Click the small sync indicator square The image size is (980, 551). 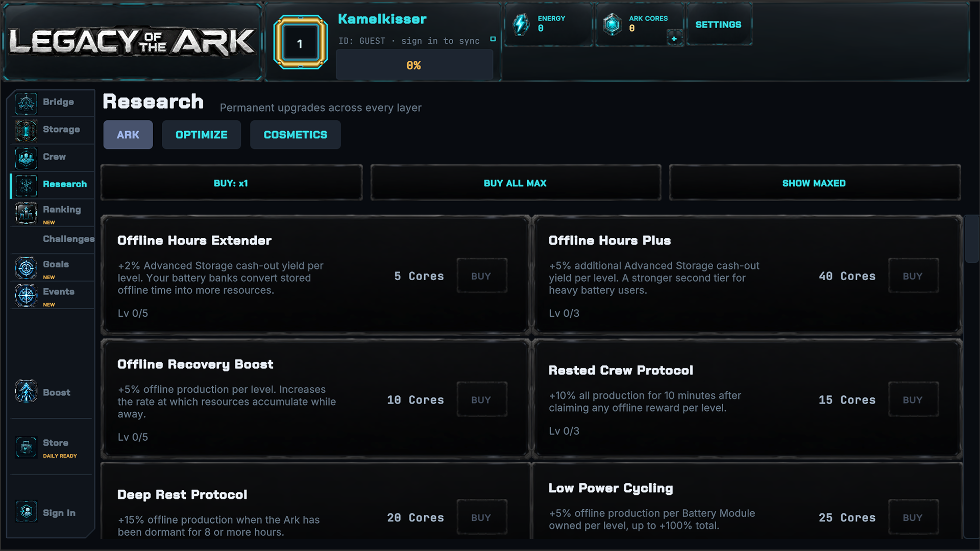point(493,39)
